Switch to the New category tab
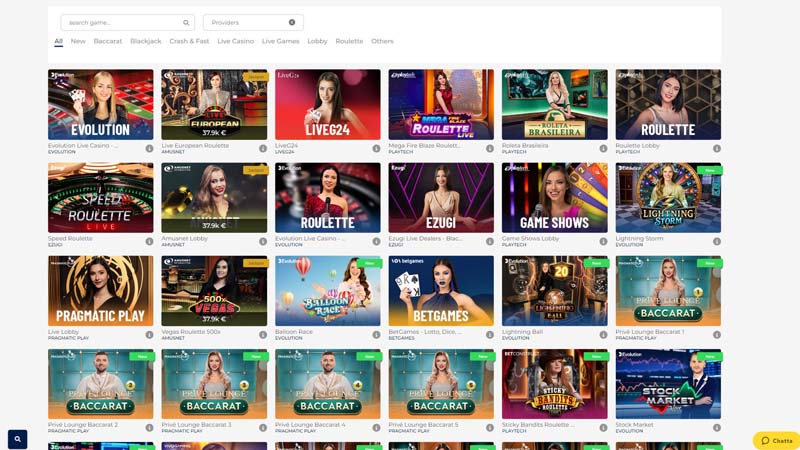Image resolution: width=800 pixels, height=450 pixels. point(78,41)
